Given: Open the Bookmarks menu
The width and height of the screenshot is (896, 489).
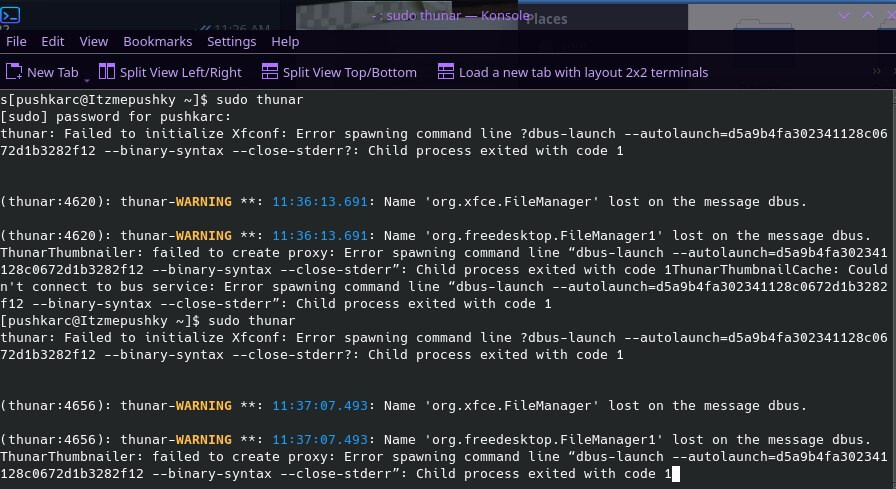Looking at the screenshot, I should [x=157, y=41].
